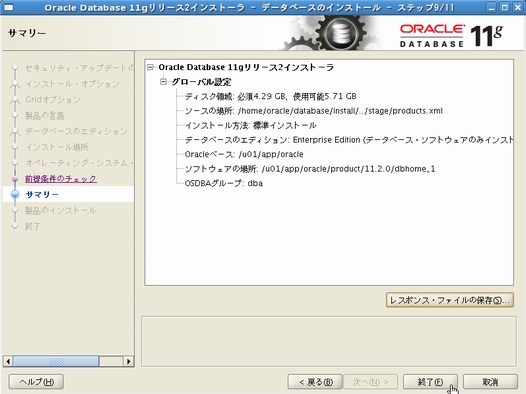The height and width of the screenshot is (394, 526).
Task: Click right arrow of sidebar scrollbar
Action: [128, 361]
